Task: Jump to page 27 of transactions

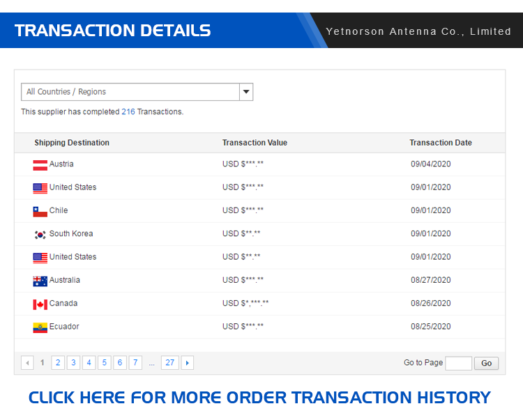Action: [170, 363]
